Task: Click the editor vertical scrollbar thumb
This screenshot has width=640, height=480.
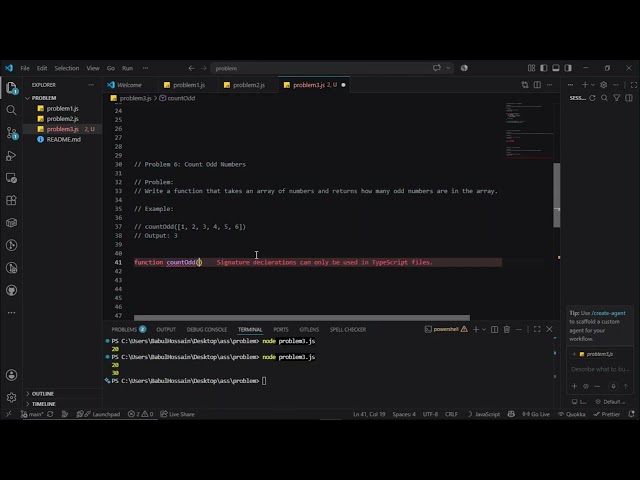Action: pyautogui.click(x=556, y=195)
